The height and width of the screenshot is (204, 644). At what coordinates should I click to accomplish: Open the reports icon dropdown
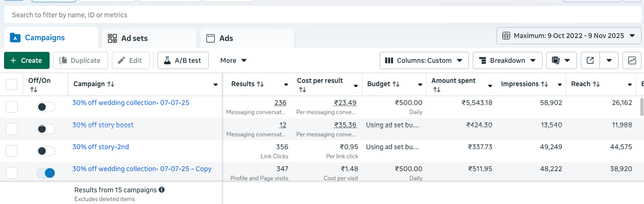[561, 60]
